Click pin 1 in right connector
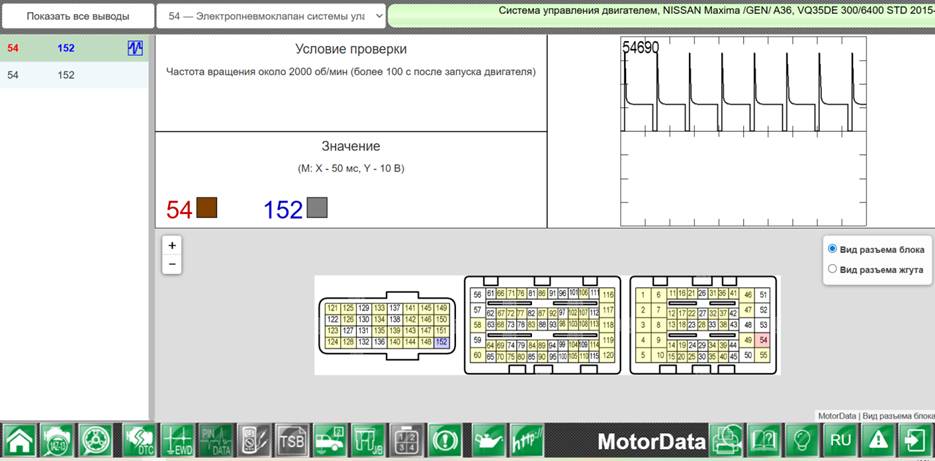Viewport: 935px width, 461px height. (642, 294)
